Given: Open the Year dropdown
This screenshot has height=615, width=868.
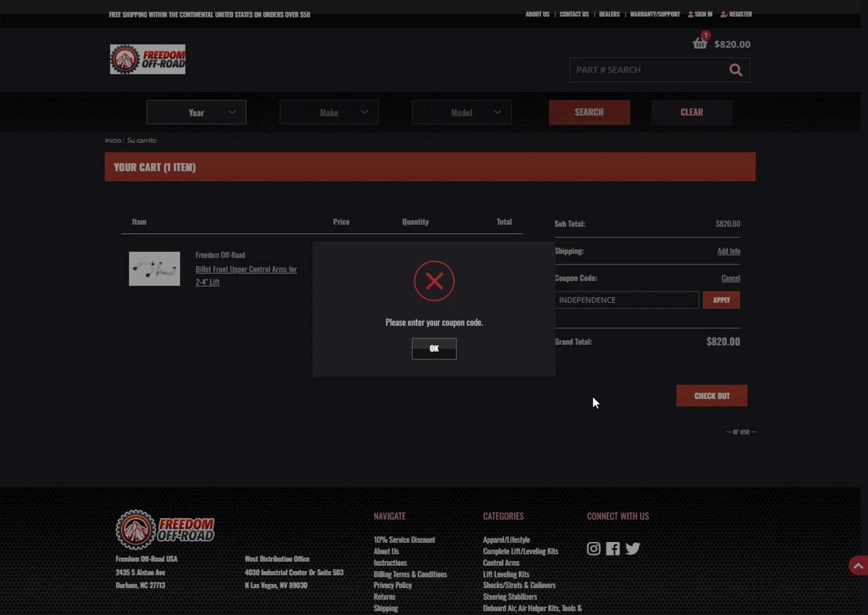Looking at the screenshot, I should click(x=196, y=112).
